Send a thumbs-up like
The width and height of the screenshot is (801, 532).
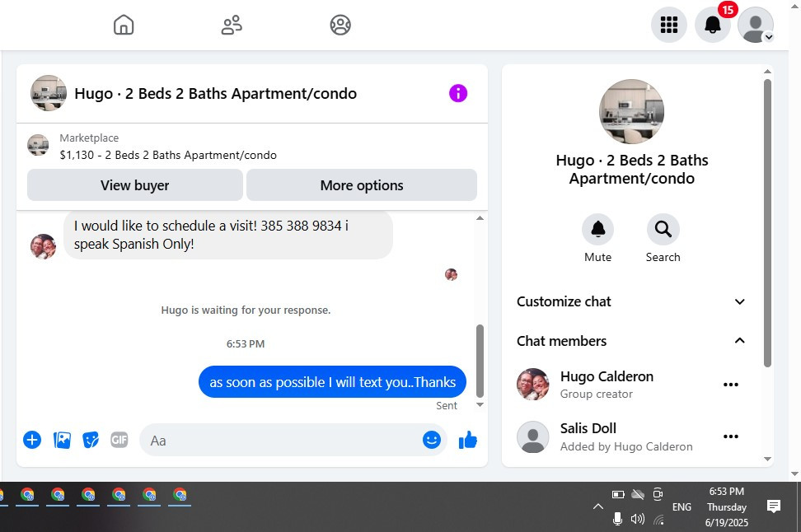pos(467,440)
